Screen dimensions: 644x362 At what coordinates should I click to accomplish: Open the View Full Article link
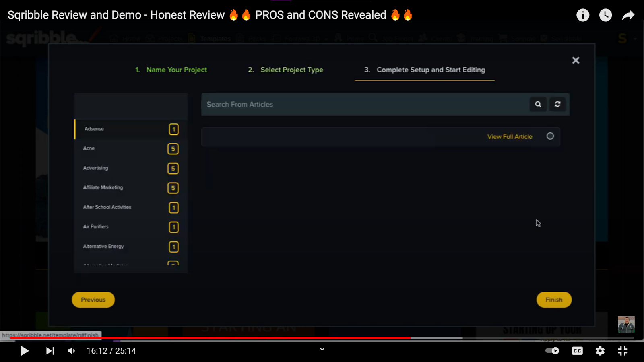pos(510,137)
